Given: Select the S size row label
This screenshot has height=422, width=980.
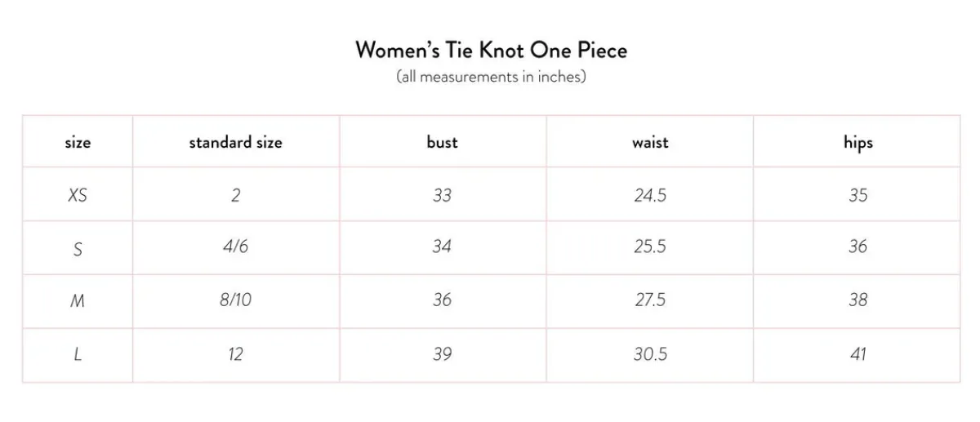Looking at the screenshot, I should (78, 248).
